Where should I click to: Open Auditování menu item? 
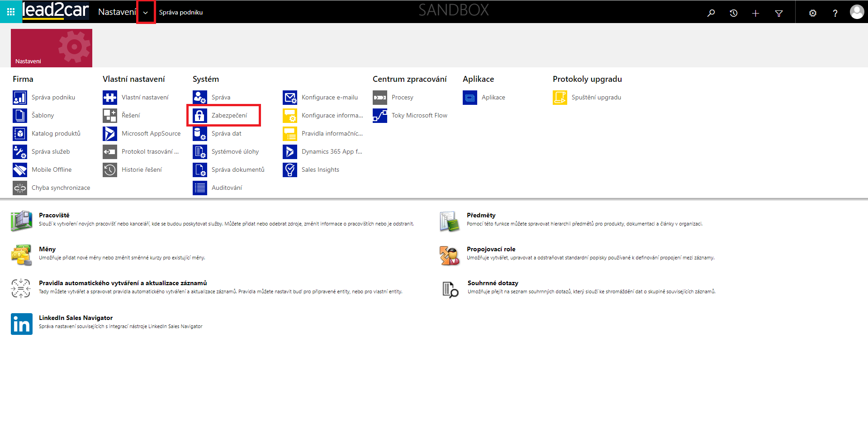226,188
